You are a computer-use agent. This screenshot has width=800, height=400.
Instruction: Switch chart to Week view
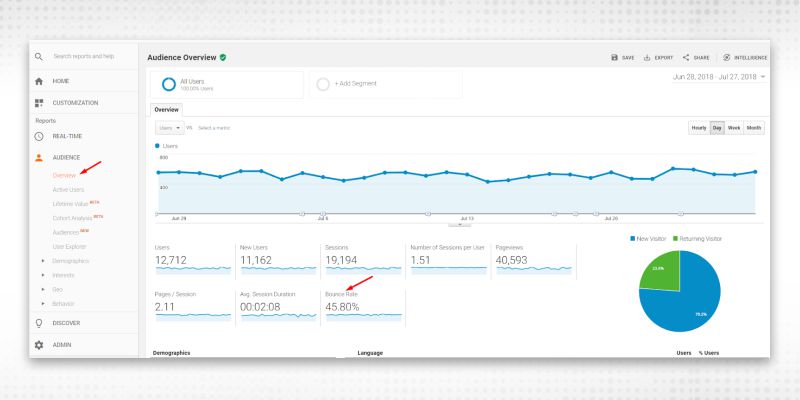(x=734, y=128)
